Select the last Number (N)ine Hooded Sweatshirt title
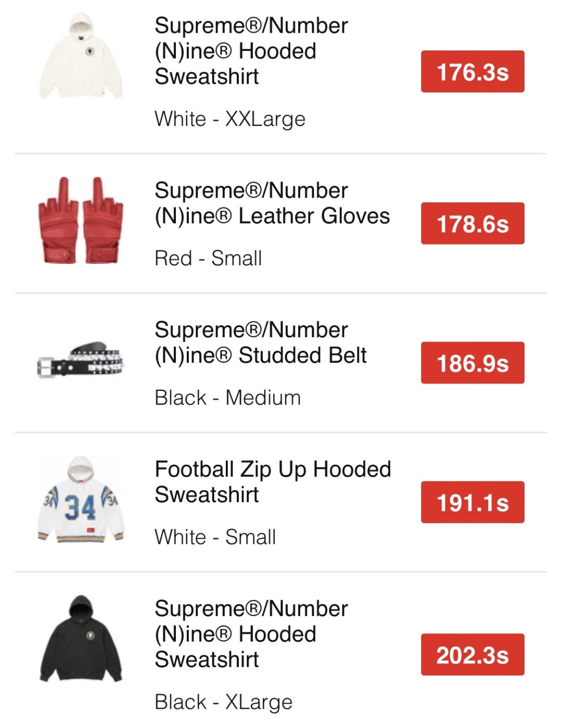Image resolution: width=562 pixels, height=728 pixels. (x=251, y=634)
